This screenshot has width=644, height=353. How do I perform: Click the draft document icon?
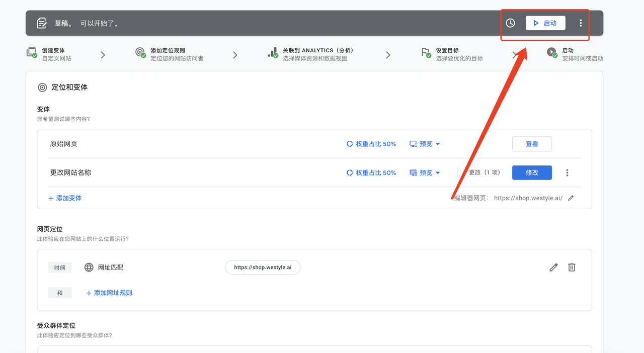(x=42, y=23)
